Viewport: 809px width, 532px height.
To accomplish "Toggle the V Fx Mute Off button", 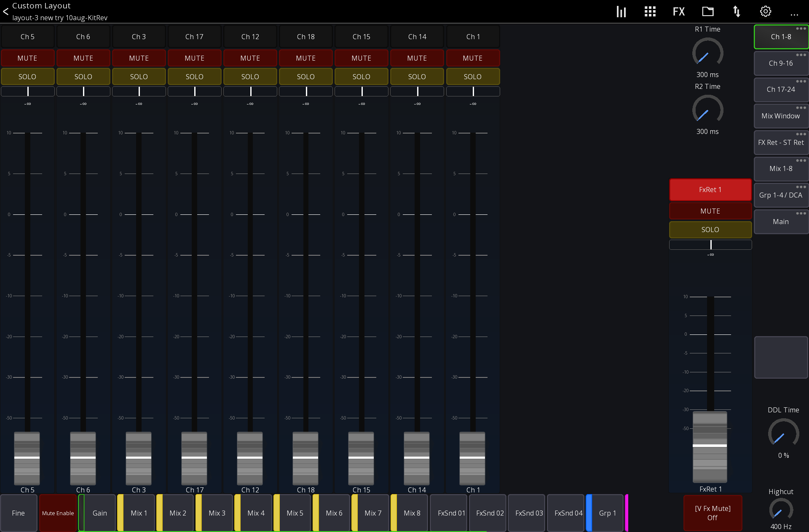I will 713,513.
